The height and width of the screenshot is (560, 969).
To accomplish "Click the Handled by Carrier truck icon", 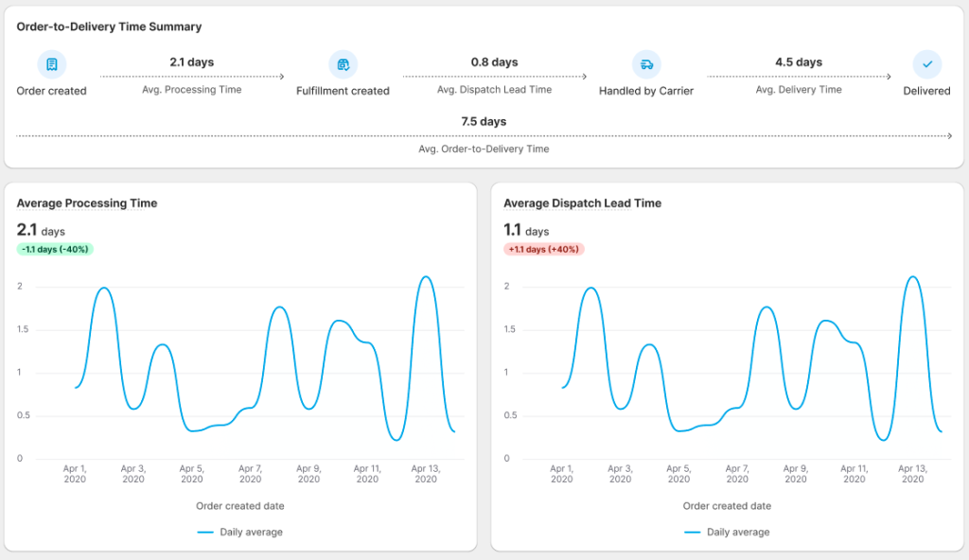I will [x=646, y=63].
